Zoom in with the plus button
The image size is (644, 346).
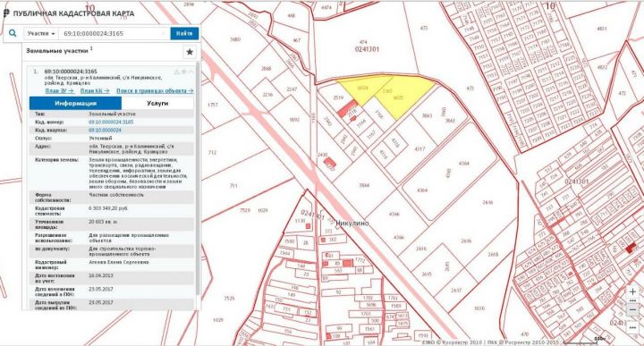coord(632,291)
